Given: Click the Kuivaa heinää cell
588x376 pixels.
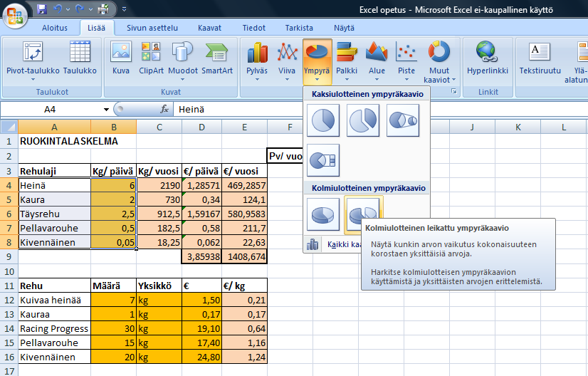Looking at the screenshot, I should (x=54, y=301).
